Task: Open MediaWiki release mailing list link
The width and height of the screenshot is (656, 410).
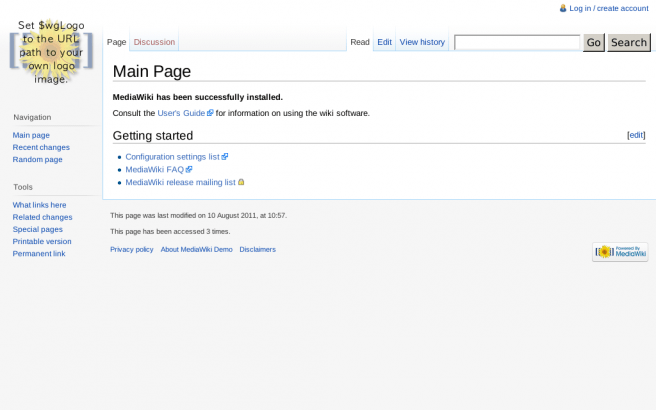Action: click(180, 182)
